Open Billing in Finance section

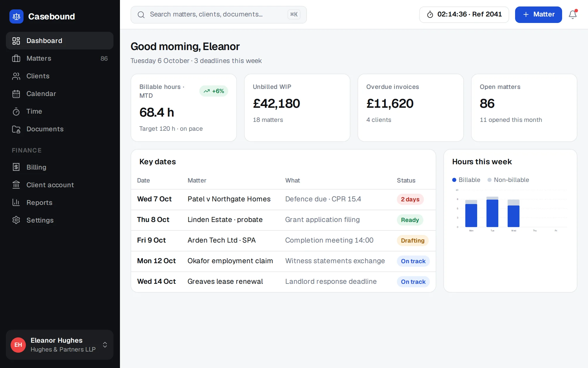click(60, 167)
